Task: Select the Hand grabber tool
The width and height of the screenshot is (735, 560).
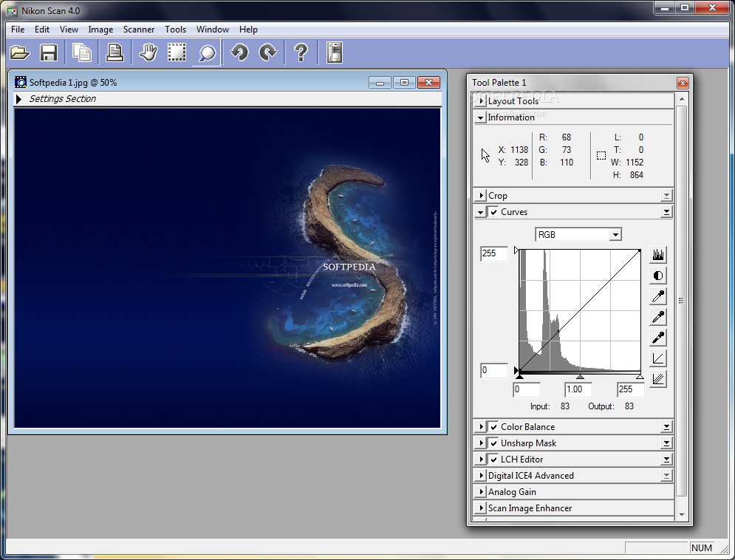Action: (148, 52)
